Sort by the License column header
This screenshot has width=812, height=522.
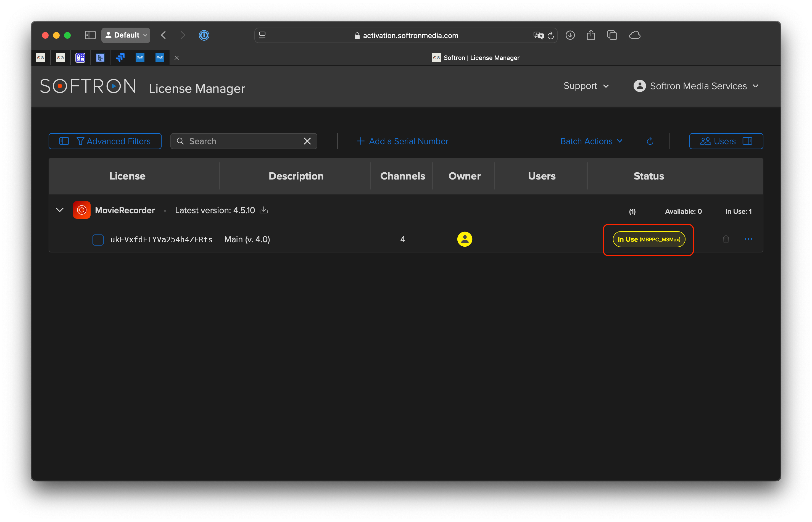pyautogui.click(x=127, y=176)
